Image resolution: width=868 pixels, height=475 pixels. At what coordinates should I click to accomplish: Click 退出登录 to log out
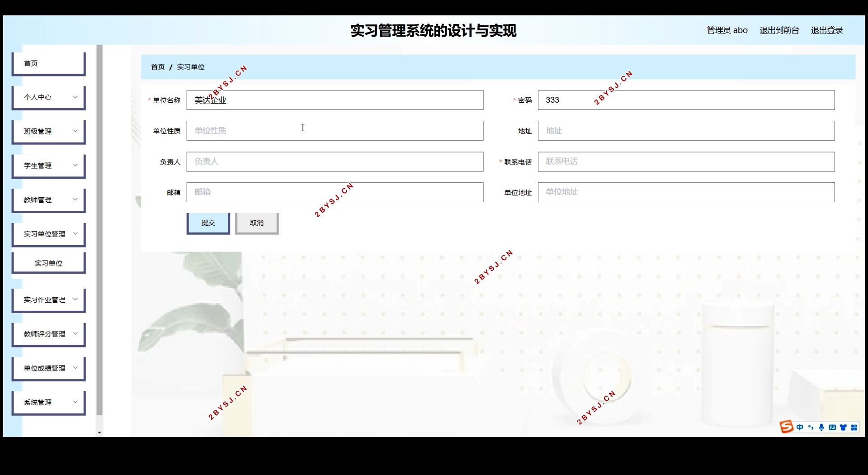827,30
